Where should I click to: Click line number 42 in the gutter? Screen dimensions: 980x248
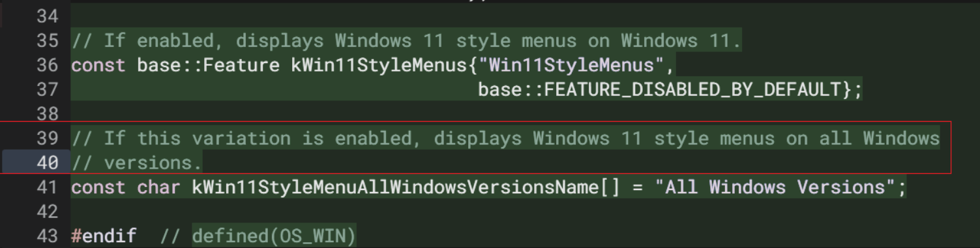click(48, 212)
